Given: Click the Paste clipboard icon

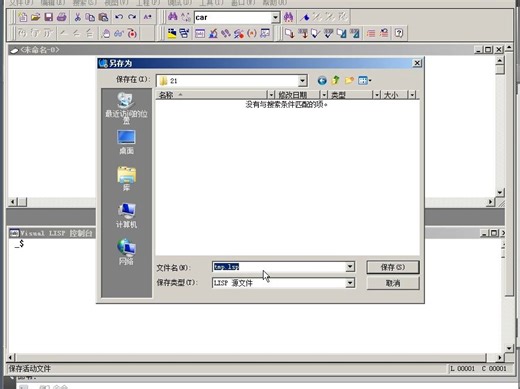Looking at the screenshot, I should point(103,17).
